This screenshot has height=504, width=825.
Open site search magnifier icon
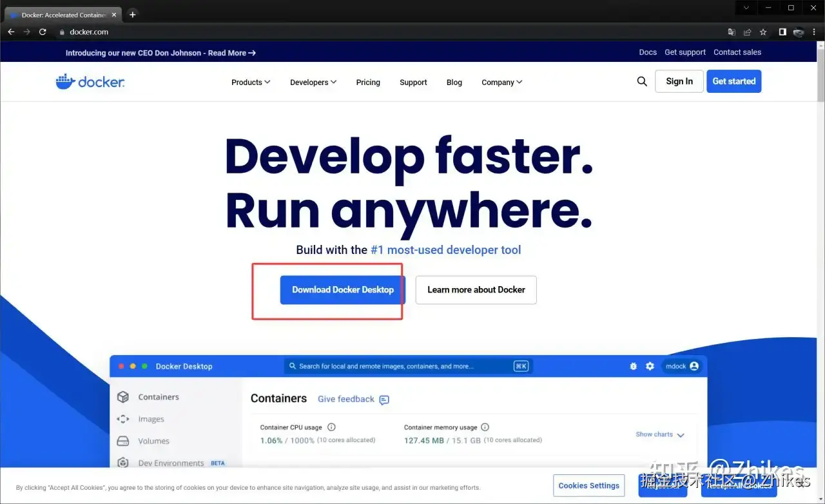tap(642, 81)
